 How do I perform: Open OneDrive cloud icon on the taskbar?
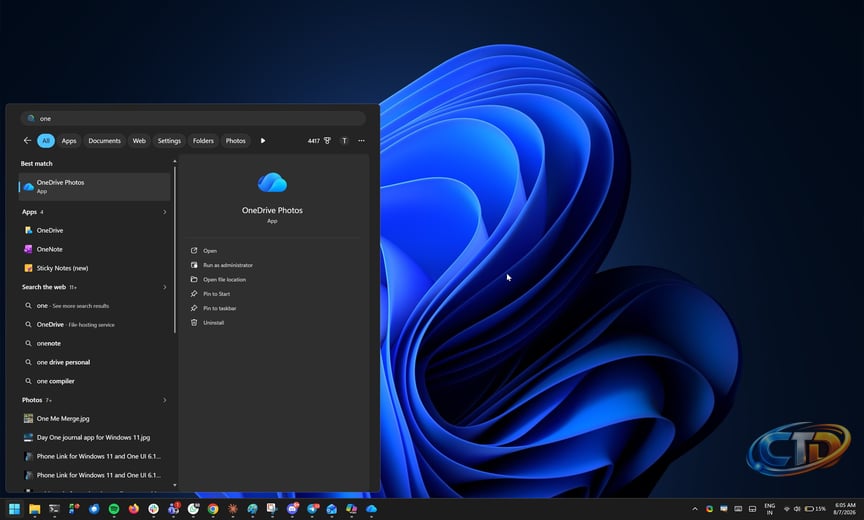click(x=371, y=509)
